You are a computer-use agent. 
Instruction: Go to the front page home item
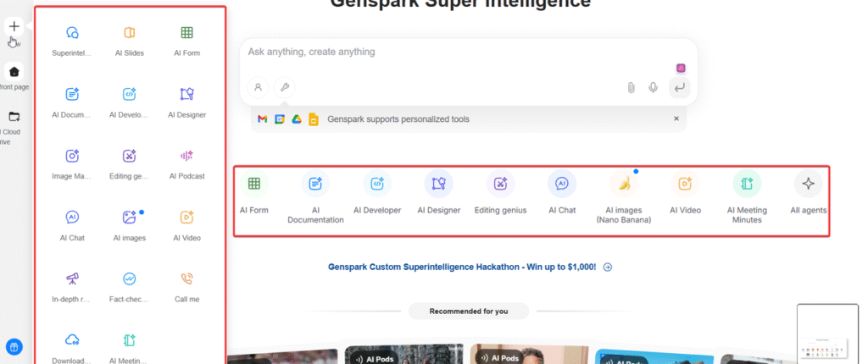pos(14,72)
